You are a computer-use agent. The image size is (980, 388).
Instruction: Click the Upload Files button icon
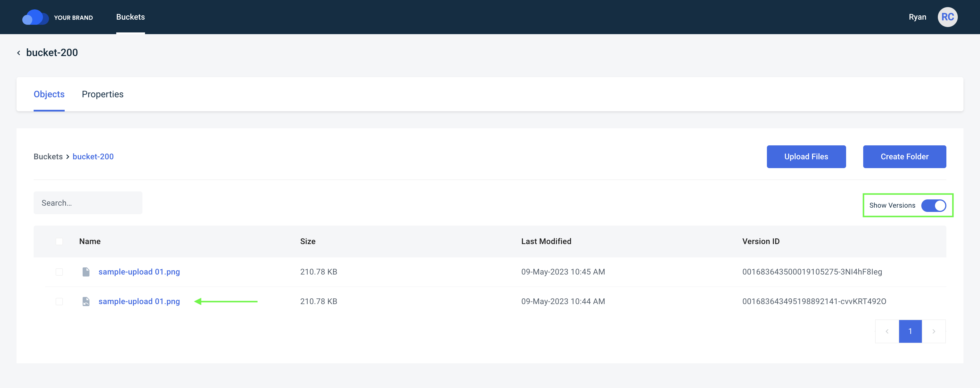(806, 156)
